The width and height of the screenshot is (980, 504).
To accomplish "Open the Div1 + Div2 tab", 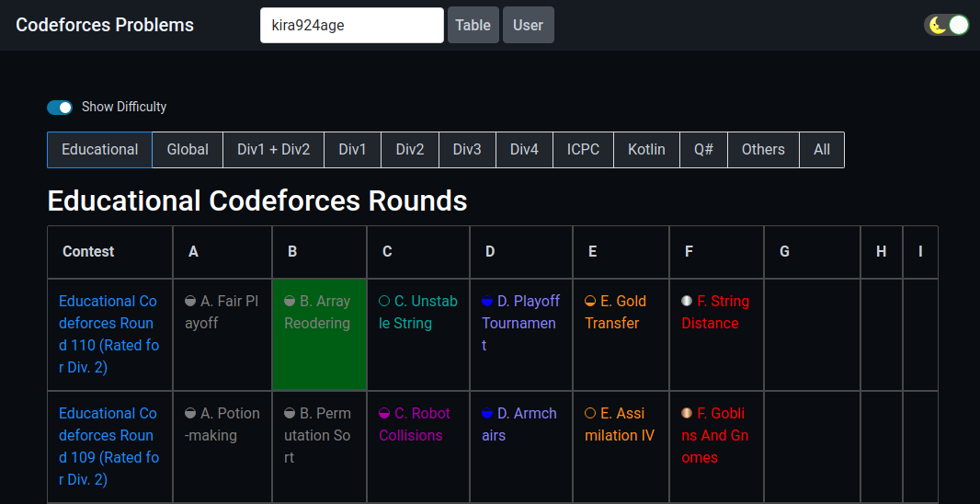I will pyautogui.click(x=274, y=150).
